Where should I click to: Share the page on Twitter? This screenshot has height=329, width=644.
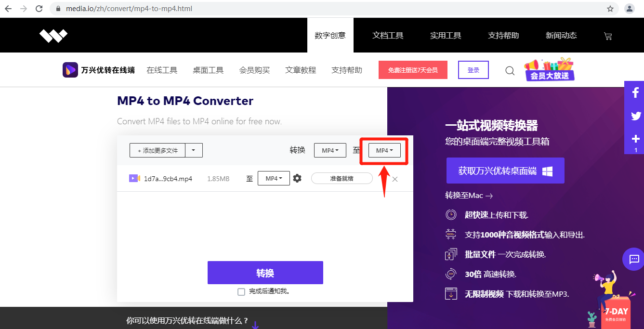pos(635,116)
